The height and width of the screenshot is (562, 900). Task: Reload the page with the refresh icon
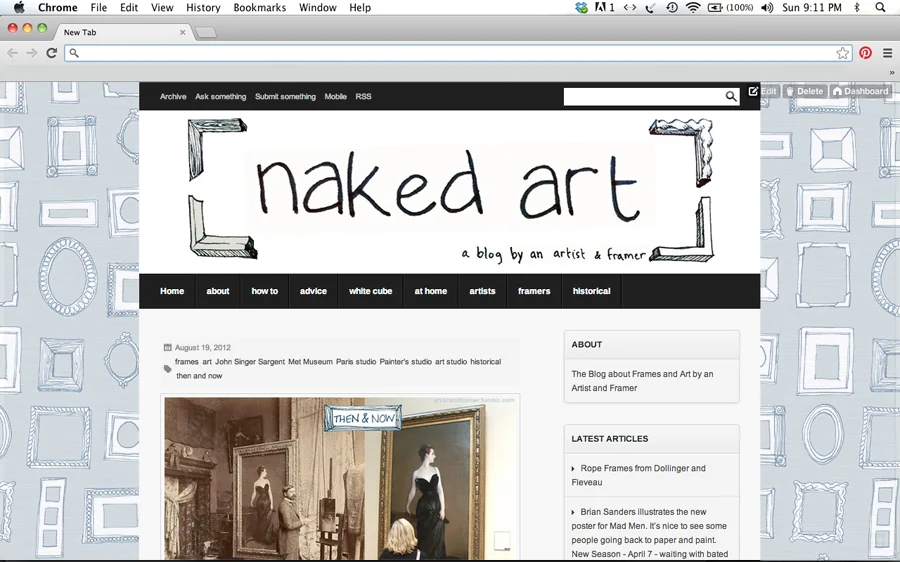point(52,53)
